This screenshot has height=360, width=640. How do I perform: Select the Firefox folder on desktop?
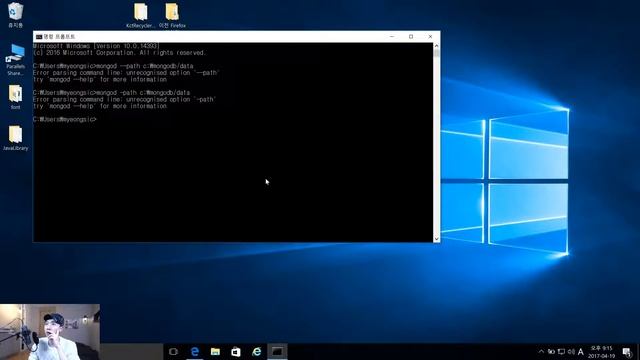click(x=172, y=16)
